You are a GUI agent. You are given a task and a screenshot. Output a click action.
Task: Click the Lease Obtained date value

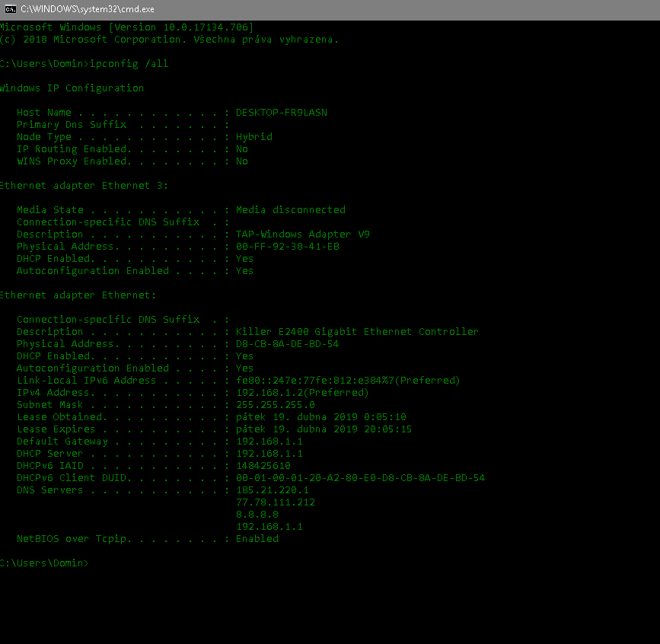[320, 417]
